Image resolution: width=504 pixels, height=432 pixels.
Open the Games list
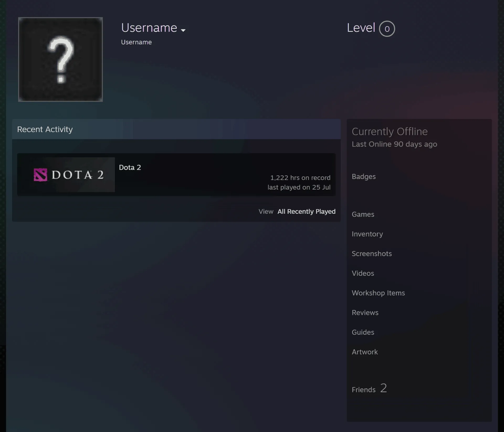pyautogui.click(x=363, y=214)
